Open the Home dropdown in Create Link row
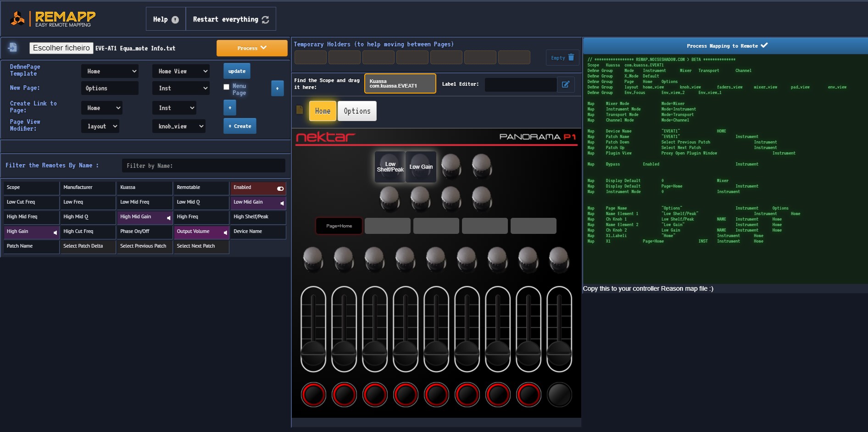868x432 pixels. [x=102, y=108]
